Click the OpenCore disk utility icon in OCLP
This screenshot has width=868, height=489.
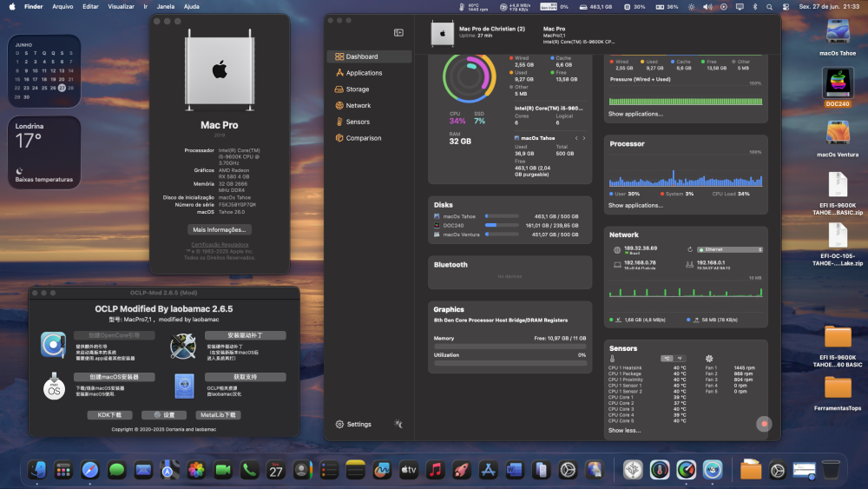[x=53, y=345]
